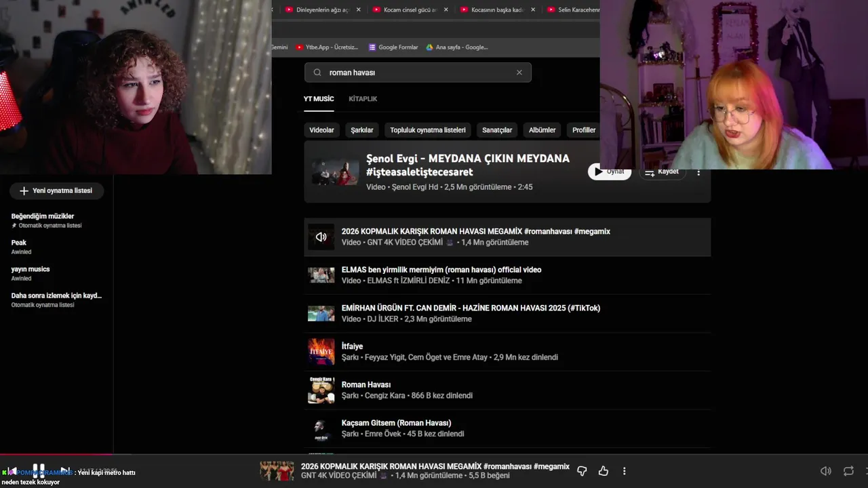Click into the 'roman havası' search field
The image size is (868, 488).
coord(418,73)
